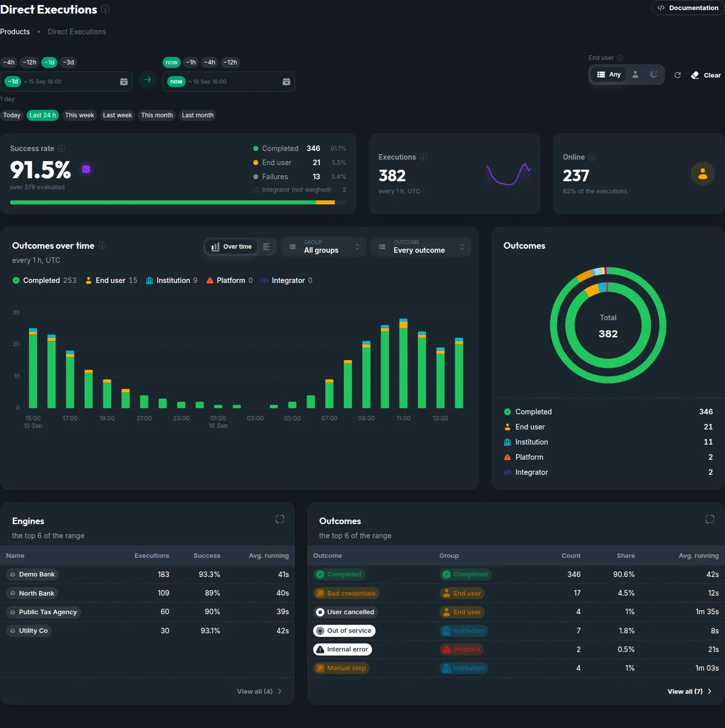Select the This week preset
Viewport: 725px width, 728px height.
(x=80, y=115)
